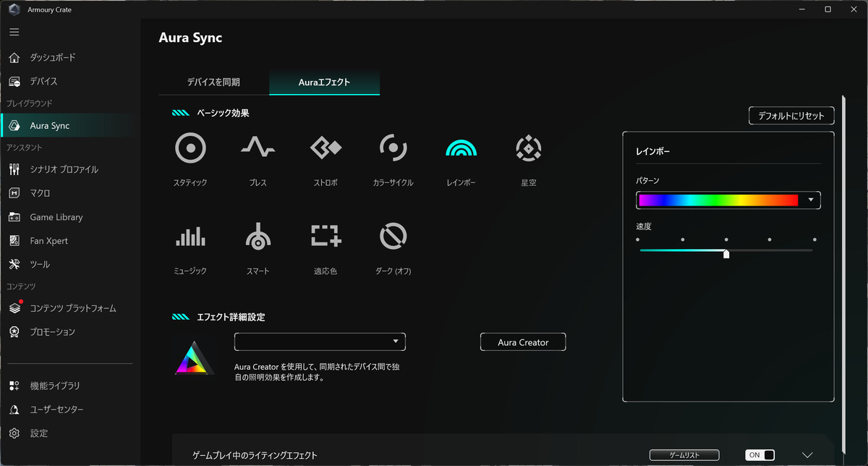This screenshot has height=466, width=868.
Task: Choose the ミュージック music effect icon
Action: (190, 237)
